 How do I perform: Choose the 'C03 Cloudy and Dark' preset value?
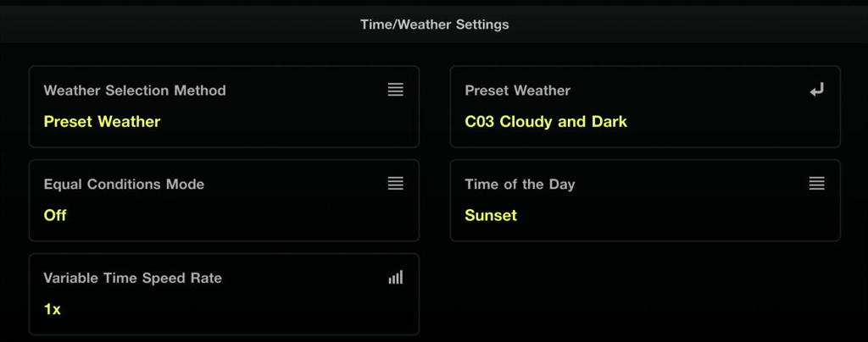[x=546, y=121]
